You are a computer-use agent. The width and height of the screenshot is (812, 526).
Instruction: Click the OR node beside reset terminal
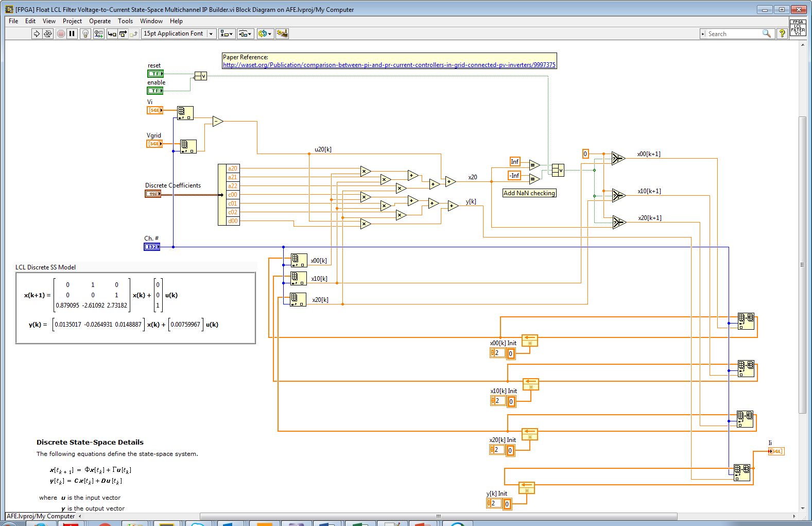point(200,76)
